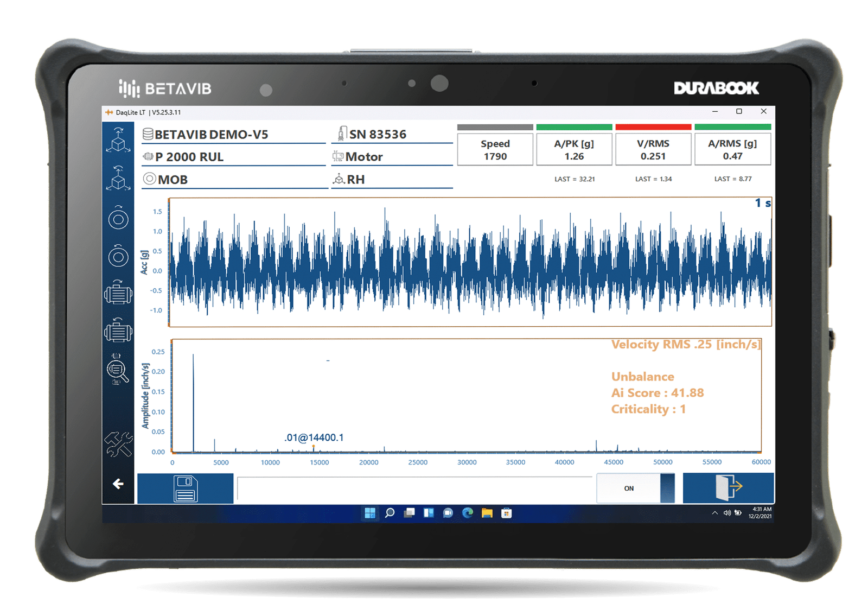
Task: Click the DaqLite LT title bar app icon
Action: 109,112
